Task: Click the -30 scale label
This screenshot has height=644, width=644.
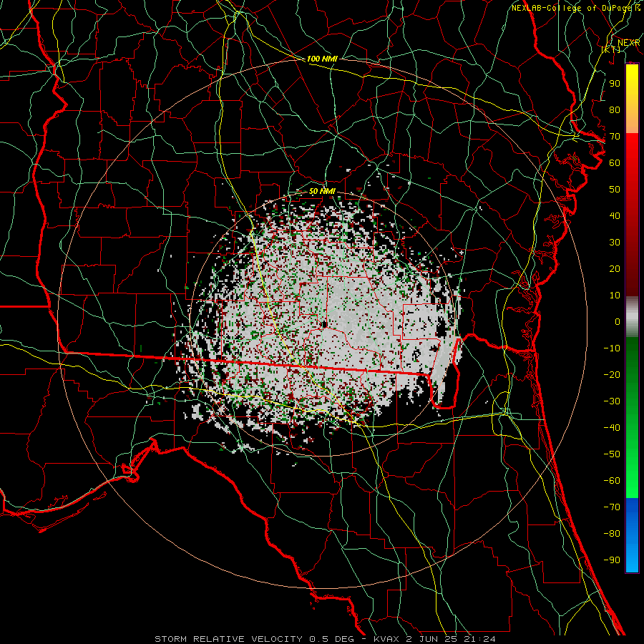Action: pos(612,401)
